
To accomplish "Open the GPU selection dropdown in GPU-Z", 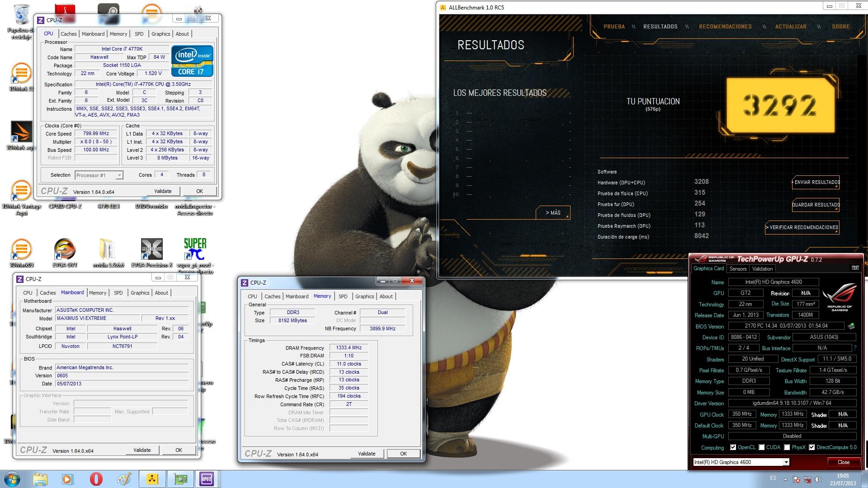I will click(786, 462).
